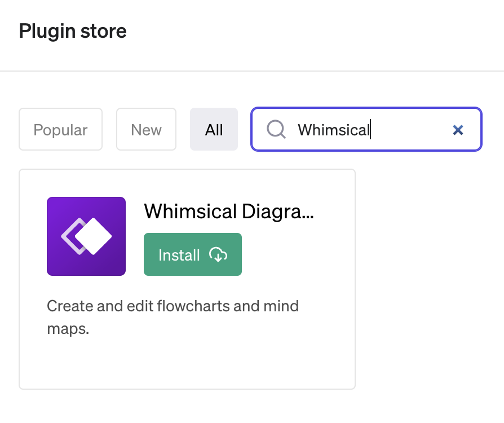Open the Whimsical Diagrams purple logo
The width and height of the screenshot is (504, 423).
(86, 236)
